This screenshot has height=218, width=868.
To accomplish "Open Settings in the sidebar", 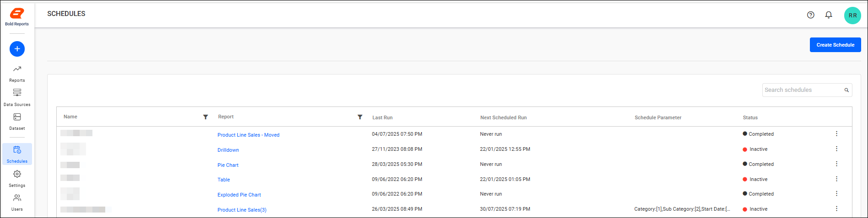I will 17,179.
